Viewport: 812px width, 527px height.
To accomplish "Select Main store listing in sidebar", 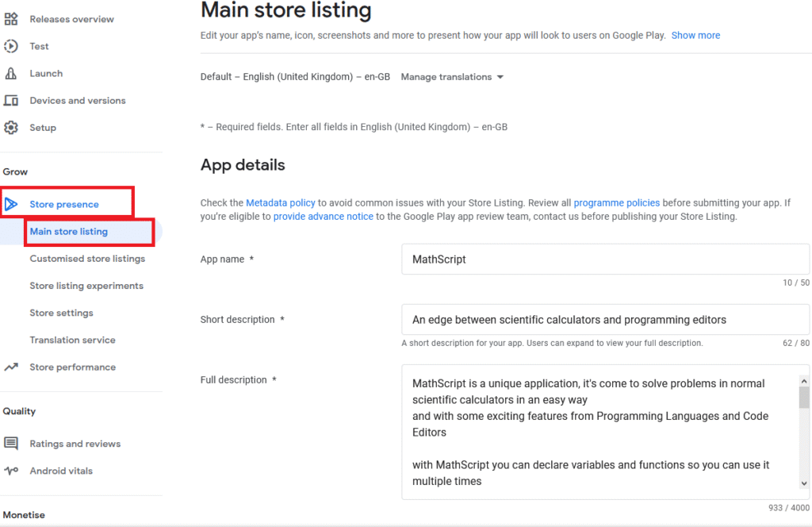I will click(69, 232).
